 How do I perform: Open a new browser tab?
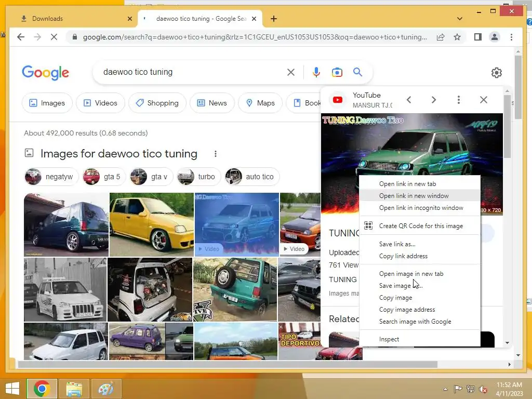pyautogui.click(x=274, y=19)
